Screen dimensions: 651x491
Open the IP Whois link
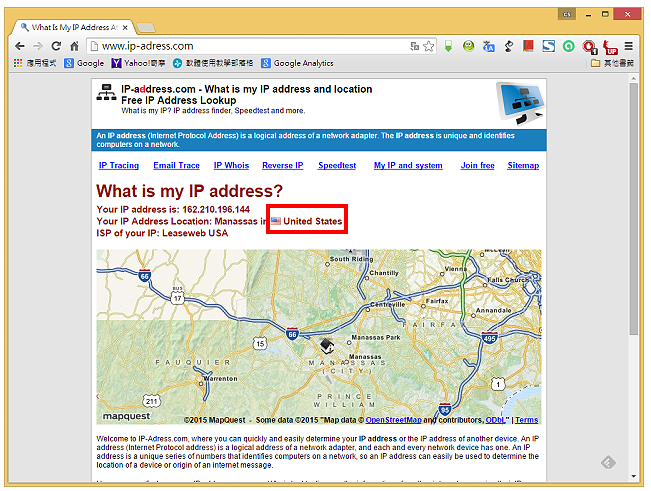pyautogui.click(x=231, y=165)
